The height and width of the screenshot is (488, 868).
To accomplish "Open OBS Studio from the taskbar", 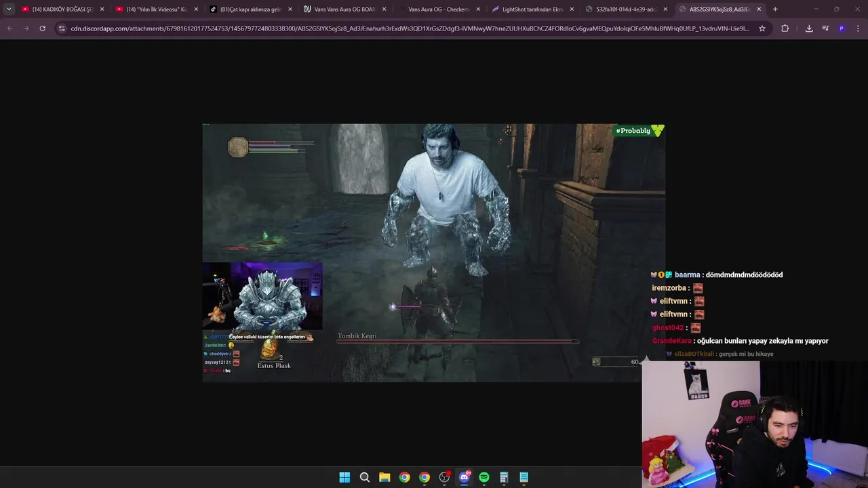I will tap(444, 477).
